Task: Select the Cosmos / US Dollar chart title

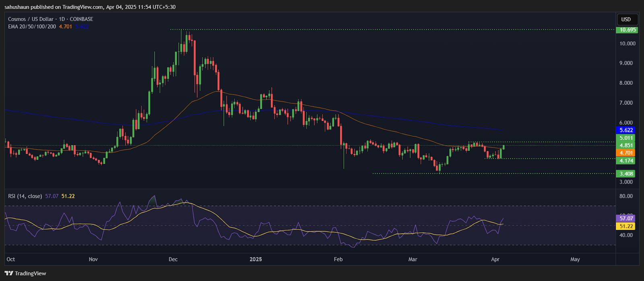Action: coord(51,19)
